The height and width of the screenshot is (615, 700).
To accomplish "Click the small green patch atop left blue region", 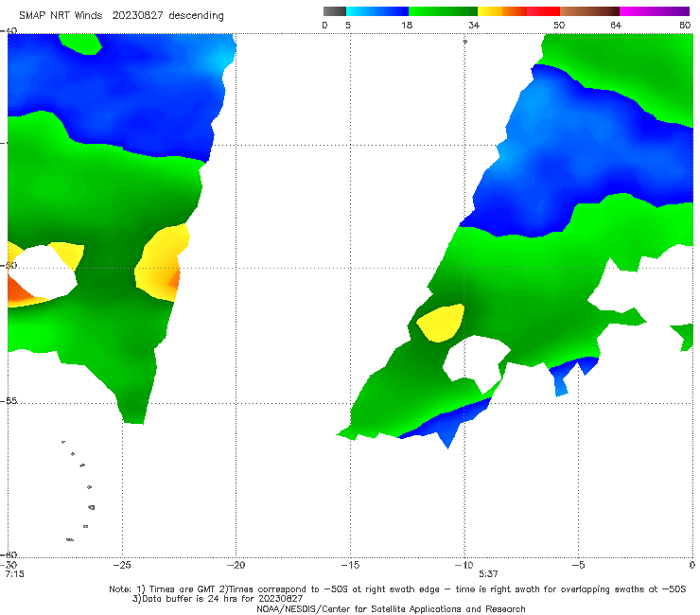I will pos(80,44).
